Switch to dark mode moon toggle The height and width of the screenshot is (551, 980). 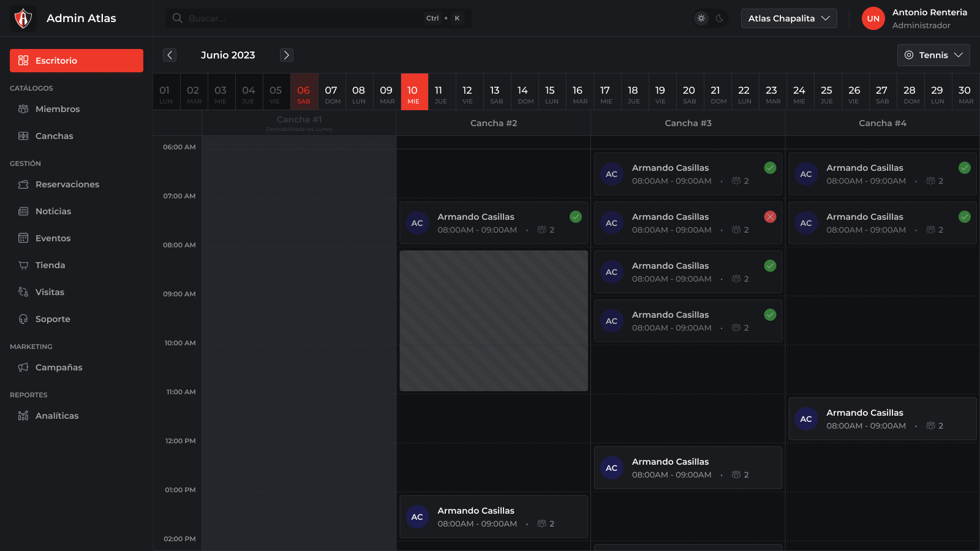pos(720,18)
